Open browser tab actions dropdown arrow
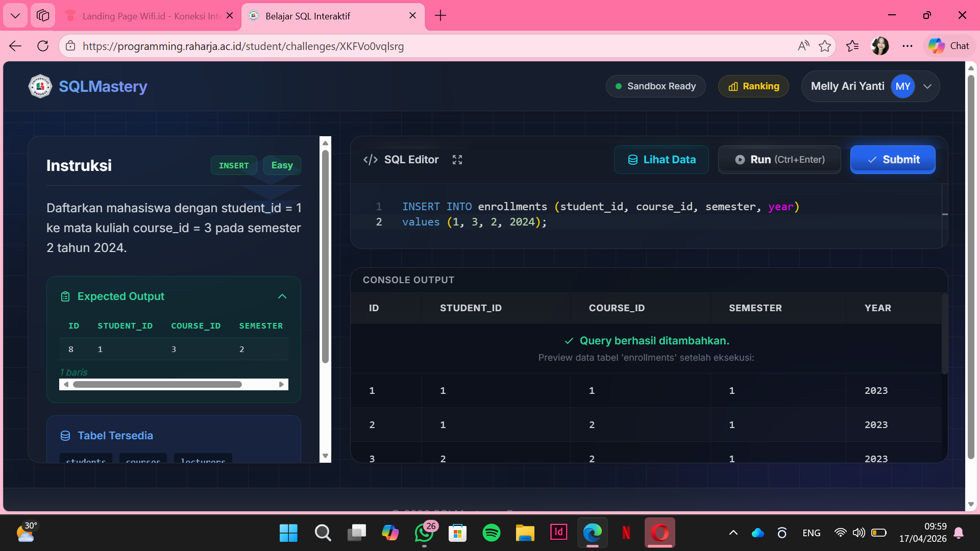The image size is (980, 551). click(15, 15)
